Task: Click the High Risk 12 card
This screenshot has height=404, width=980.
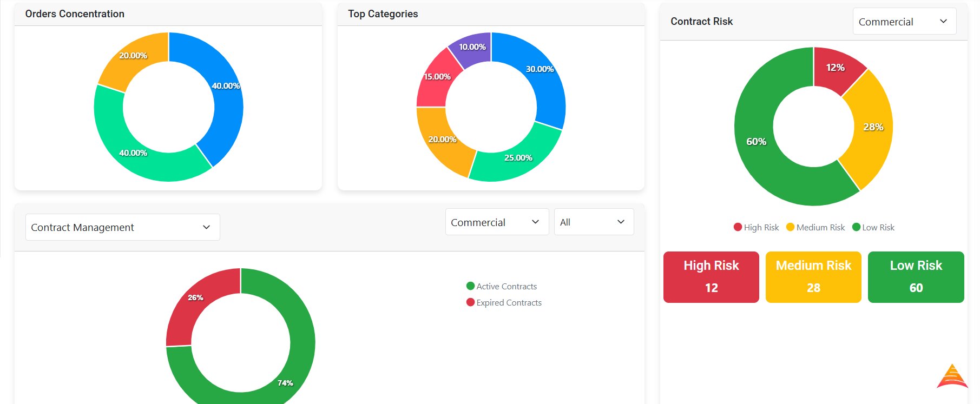Action: pyautogui.click(x=711, y=277)
